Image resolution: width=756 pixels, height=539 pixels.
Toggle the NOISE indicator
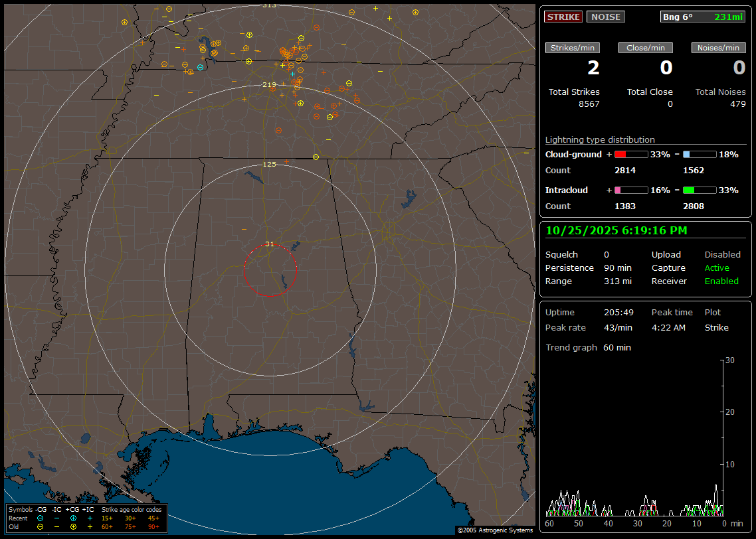coord(605,17)
